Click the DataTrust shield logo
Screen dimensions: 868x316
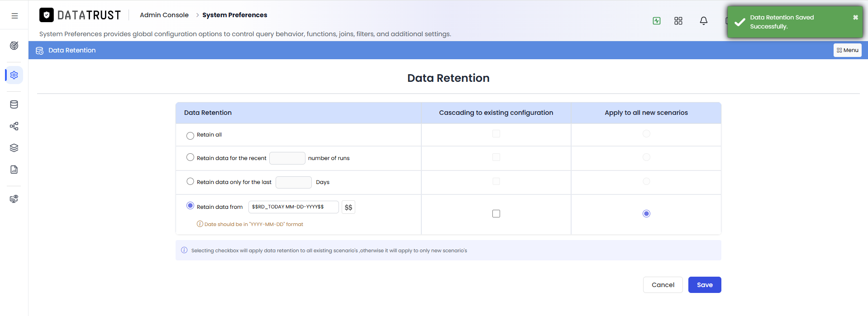coord(47,15)
